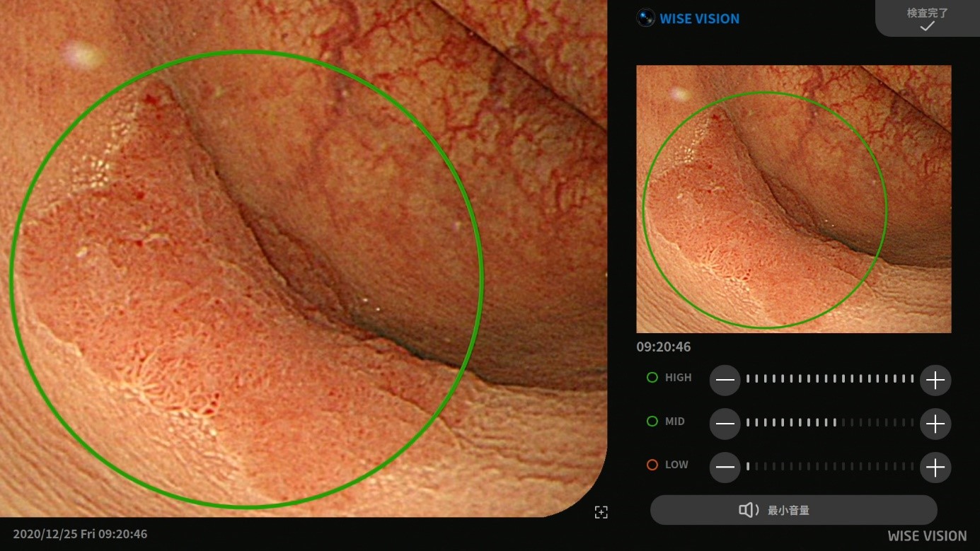Mark the exam complete with 検査完了 button
The image size is (980, 551).
(x=928, y=18)
